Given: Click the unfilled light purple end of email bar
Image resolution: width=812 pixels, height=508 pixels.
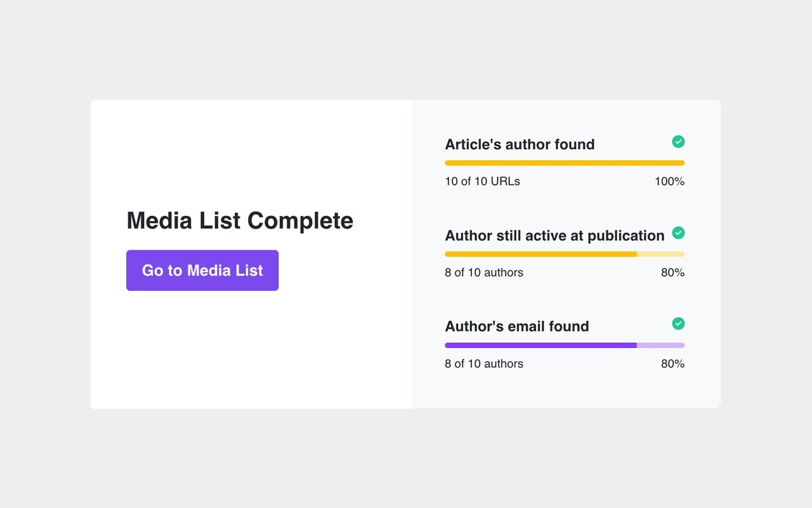Looking at the screenshot, I should 660,345.
